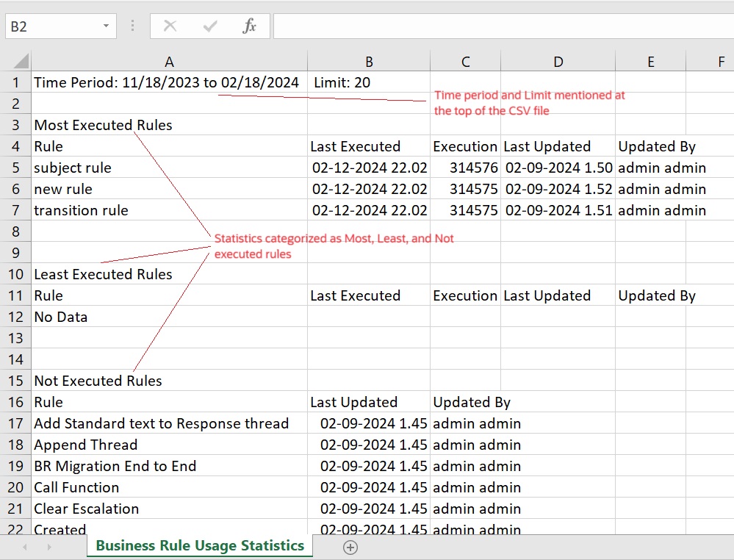Click 'Updated By' header in row 16
The image size is (734, 560).
pos(465,402)
